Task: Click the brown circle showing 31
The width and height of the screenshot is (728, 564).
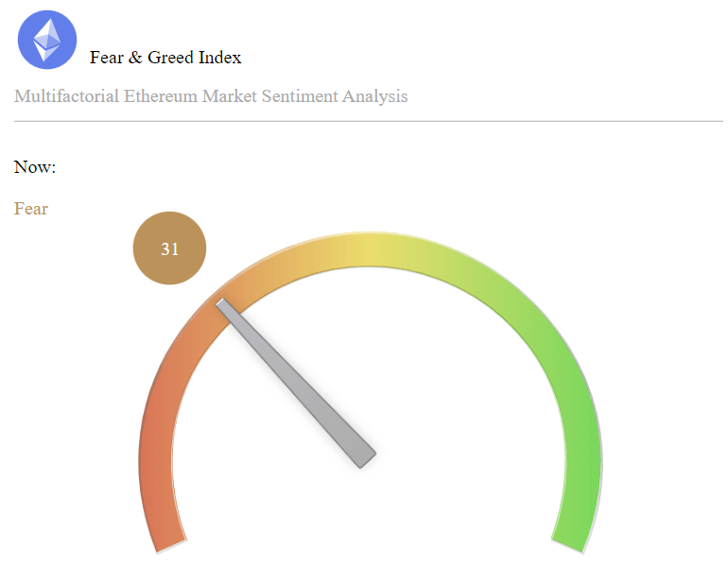Action: coord(169,248)
